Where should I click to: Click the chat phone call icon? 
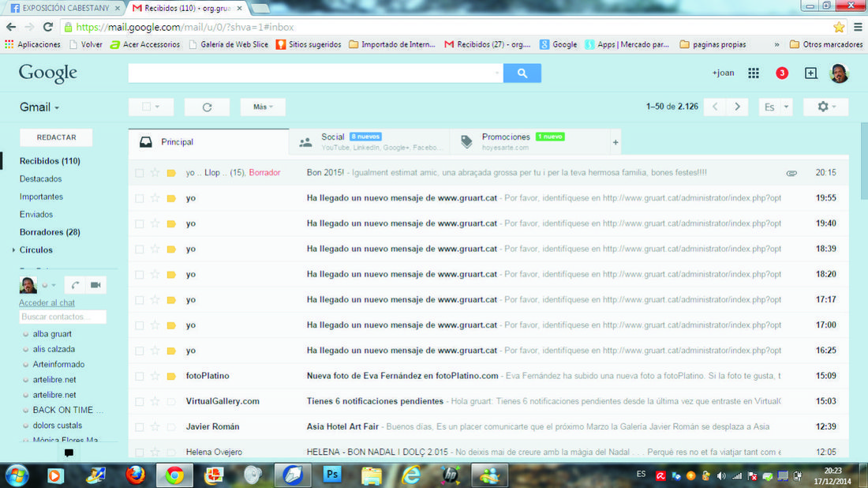pyautogui.click(x=75, y=285)
